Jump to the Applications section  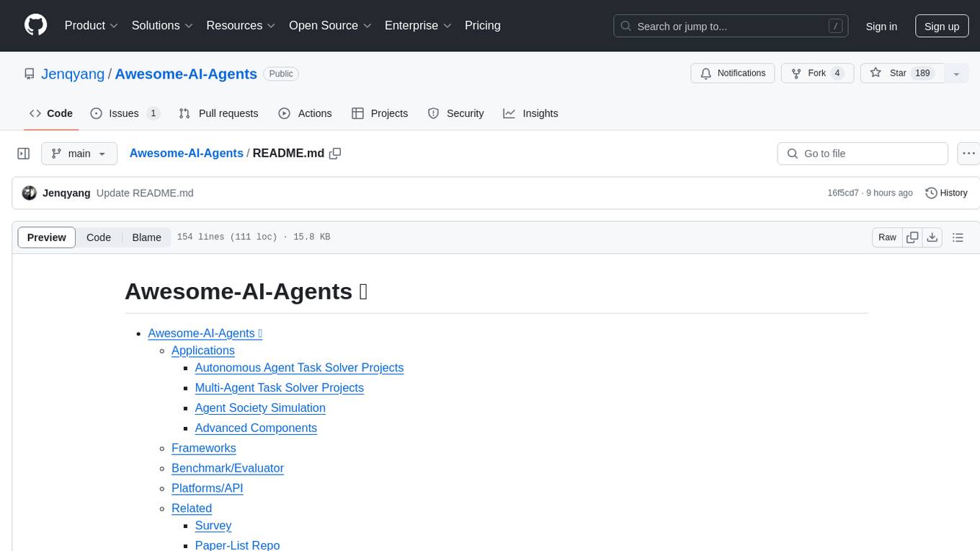pos(203,351)
